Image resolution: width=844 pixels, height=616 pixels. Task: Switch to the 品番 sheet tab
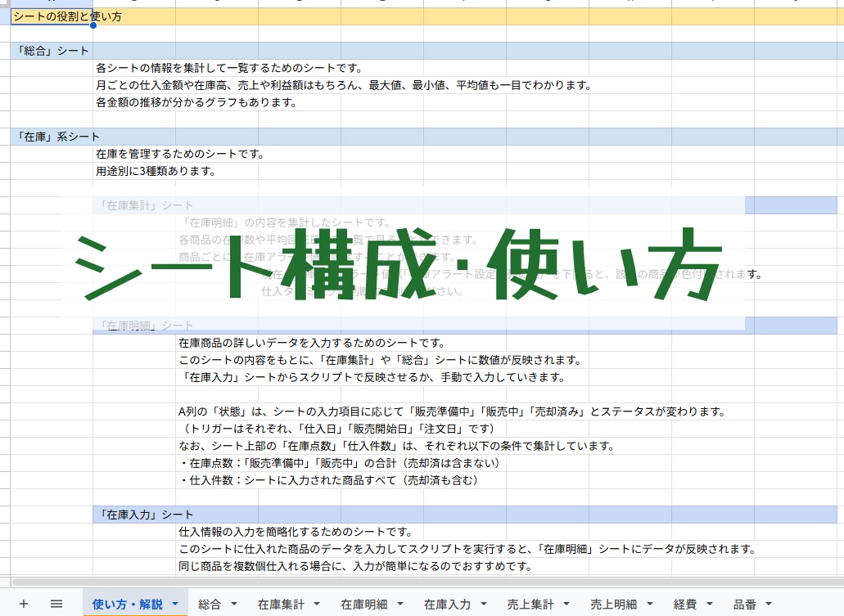[745, 605]
